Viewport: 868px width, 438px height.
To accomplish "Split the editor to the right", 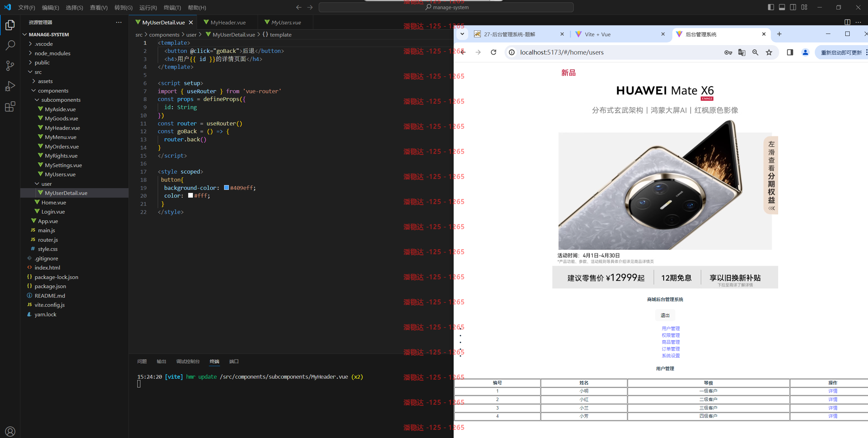I will (847, 22).
